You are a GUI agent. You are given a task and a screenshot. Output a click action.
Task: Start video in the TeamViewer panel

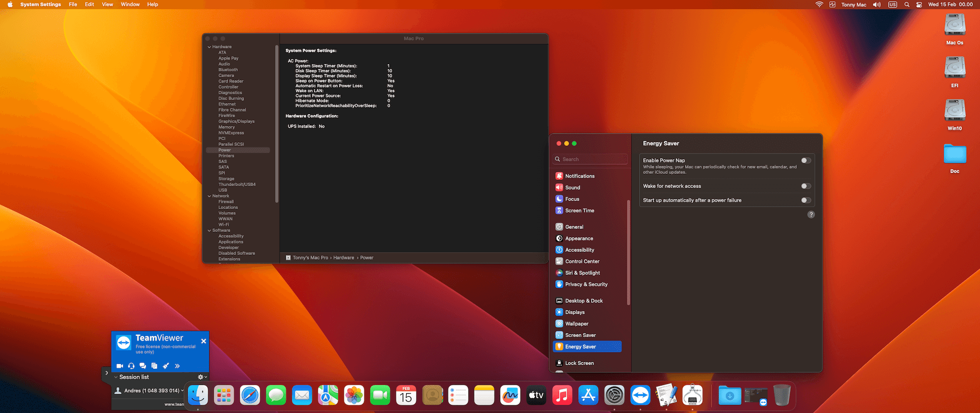[120, 366]
